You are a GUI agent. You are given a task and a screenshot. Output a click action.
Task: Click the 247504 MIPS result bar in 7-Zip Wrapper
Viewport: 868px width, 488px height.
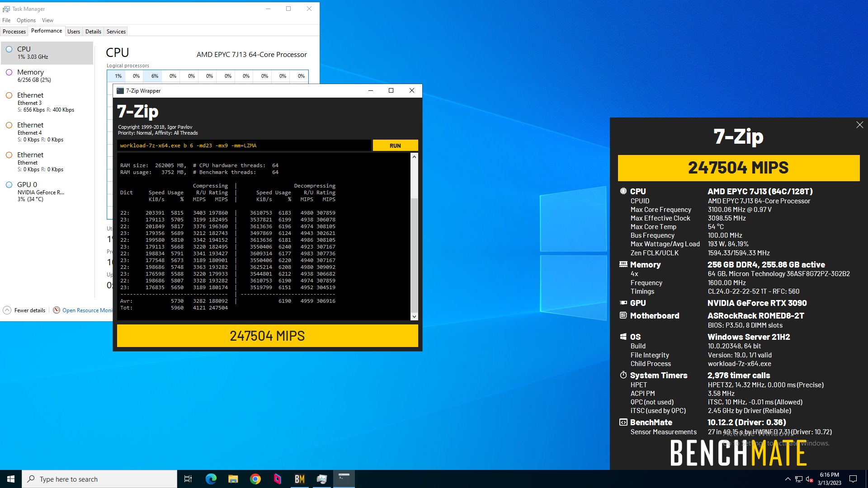(x=267, y=336)
